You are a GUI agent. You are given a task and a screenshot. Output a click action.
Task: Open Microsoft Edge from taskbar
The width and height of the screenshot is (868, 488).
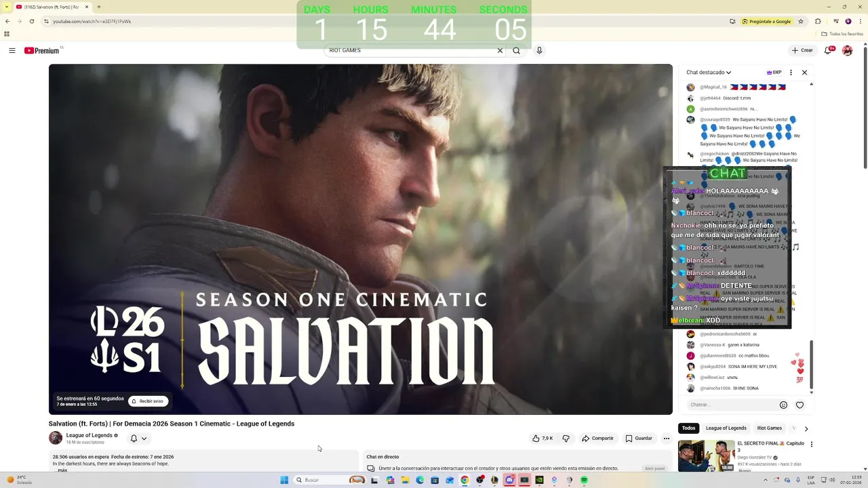click(420, 480)
